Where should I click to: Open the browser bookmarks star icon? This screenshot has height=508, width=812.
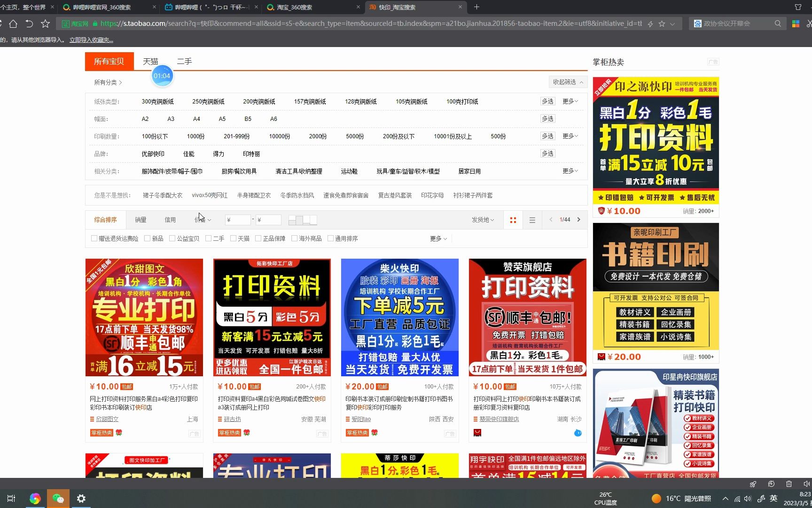(45, 23)
